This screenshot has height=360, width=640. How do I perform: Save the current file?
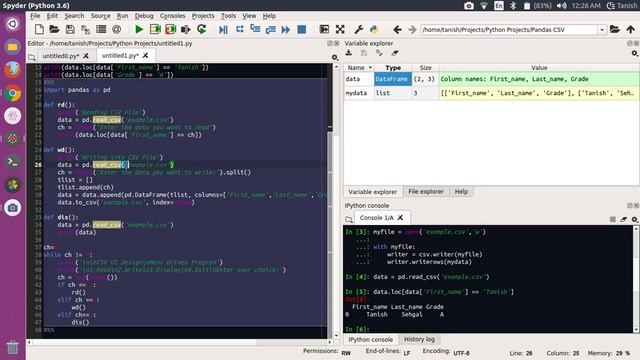[x=70, y=29]
